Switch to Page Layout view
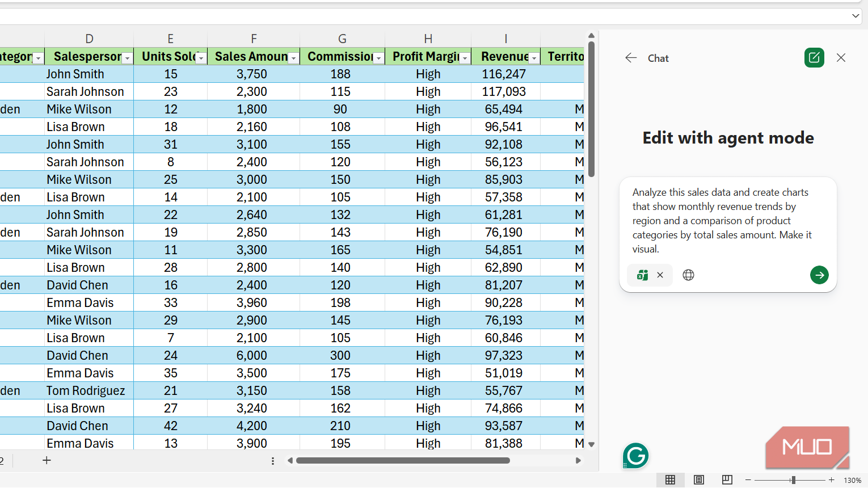This screenshot has width=868, height=488. pos(699,480)
